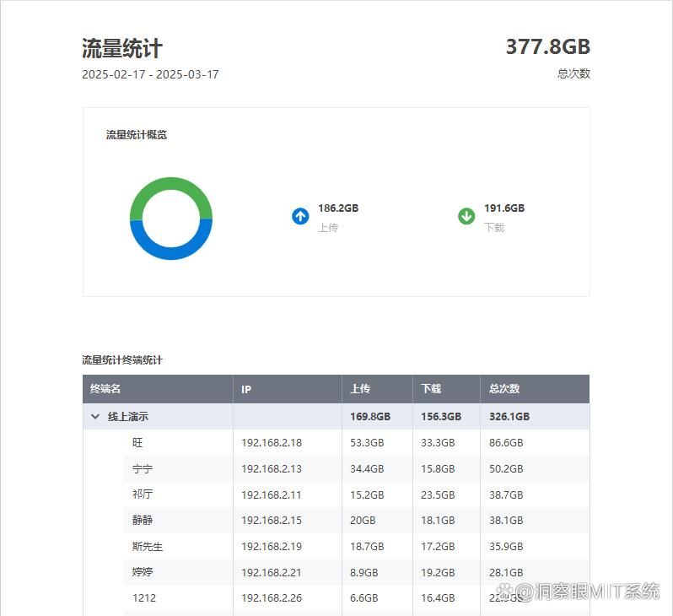Click the 377.8GB total value
Viewport: 673px width, 616px height.
click(548, 46)
